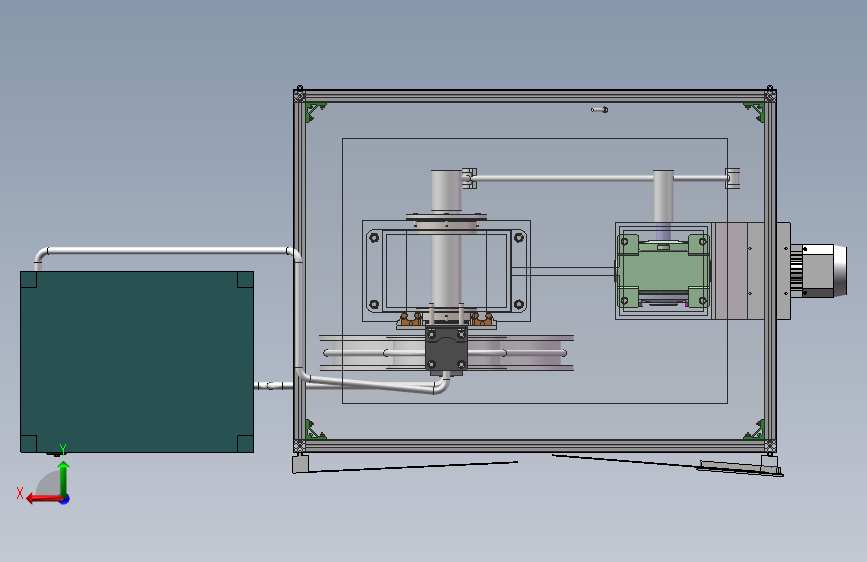Select the bottom-right green corner bracket
This screenshot has height=562, width=867.
(x=755, y=430)
